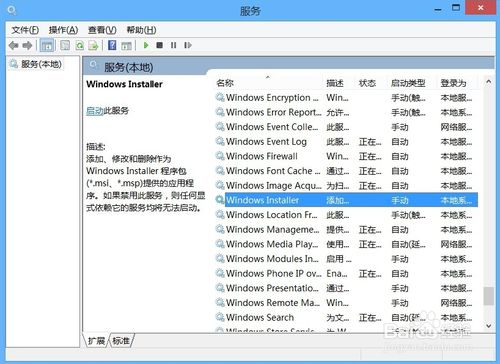
Task: Click the 正在... status of Windows Firewall
Action: pos(370,156)
